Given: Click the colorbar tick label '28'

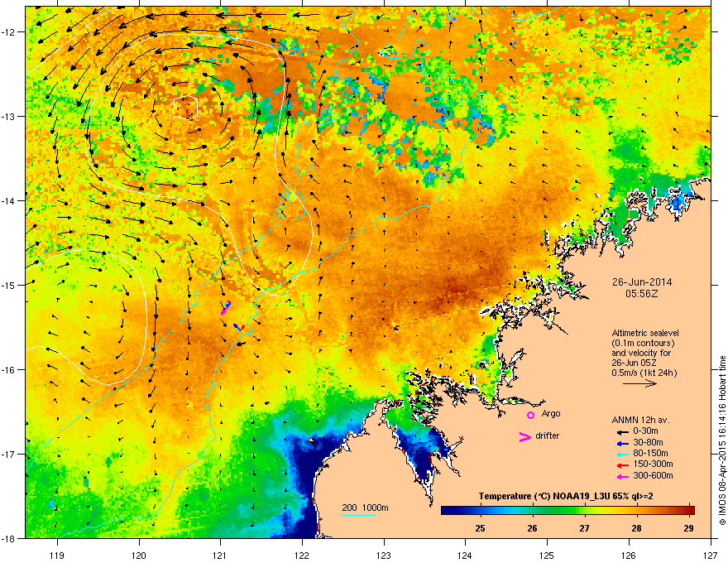Looking at the screenshot, I should click(x=636, y=528).
